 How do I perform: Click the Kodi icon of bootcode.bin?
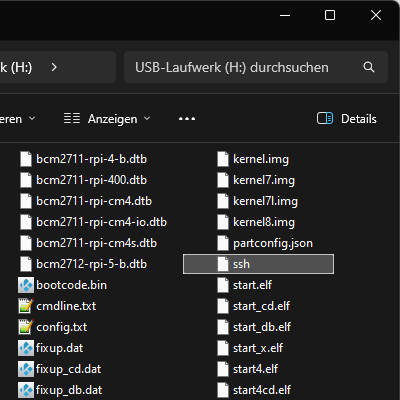(x=26, y=285)
